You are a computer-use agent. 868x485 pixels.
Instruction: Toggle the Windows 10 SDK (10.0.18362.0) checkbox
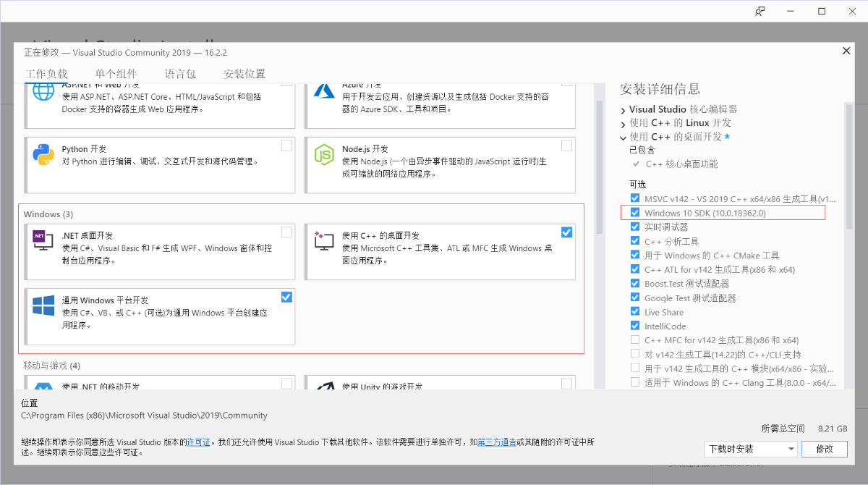coord(635,213)
